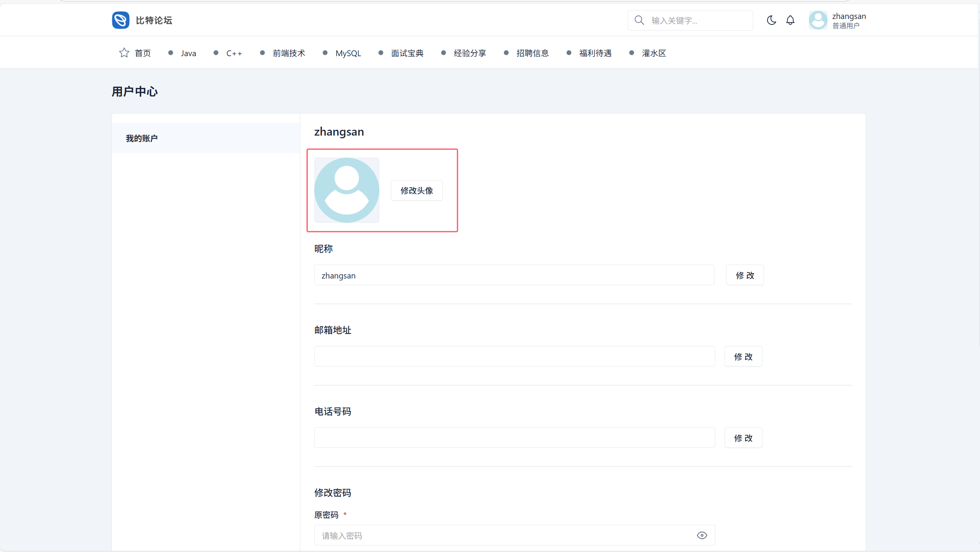Open zhangsan user avatar menu

point(818,20)
